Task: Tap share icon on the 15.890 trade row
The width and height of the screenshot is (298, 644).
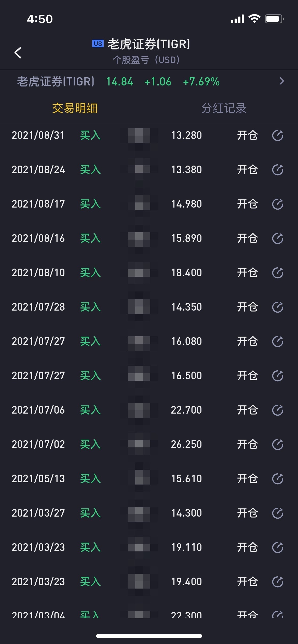Action: coord(278,238)
